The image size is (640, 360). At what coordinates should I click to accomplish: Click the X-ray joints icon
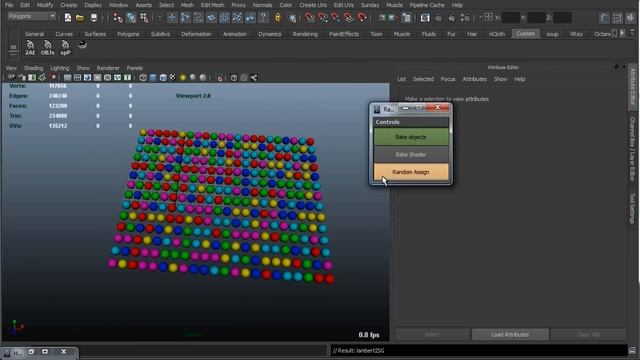pos(253,78)
